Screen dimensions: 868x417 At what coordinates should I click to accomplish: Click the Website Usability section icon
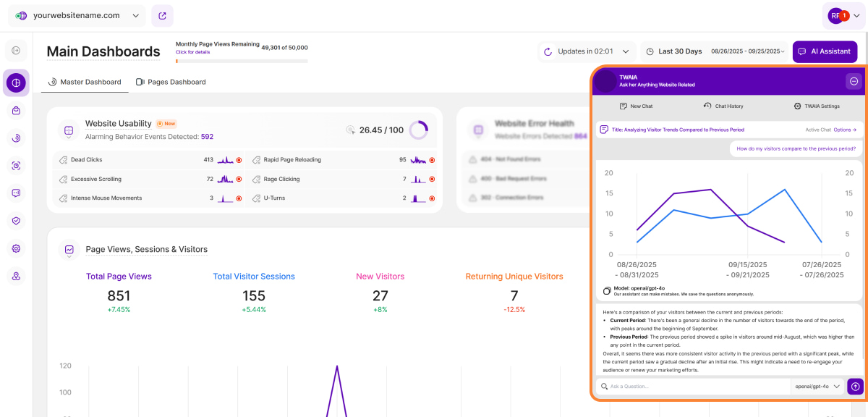click(x=69, y=130)
